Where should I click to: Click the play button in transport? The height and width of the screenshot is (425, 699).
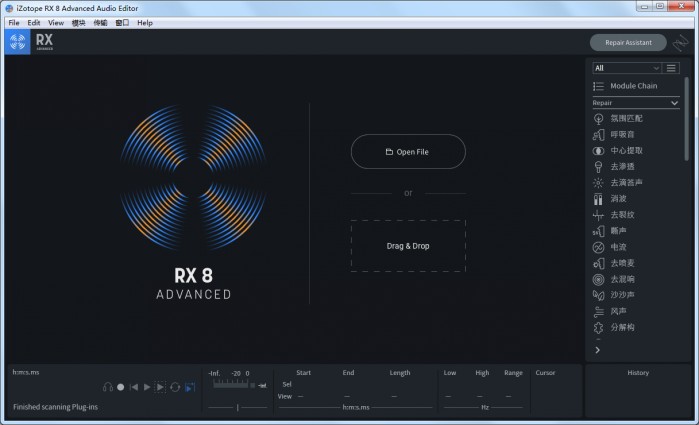(x=147, y=387)
